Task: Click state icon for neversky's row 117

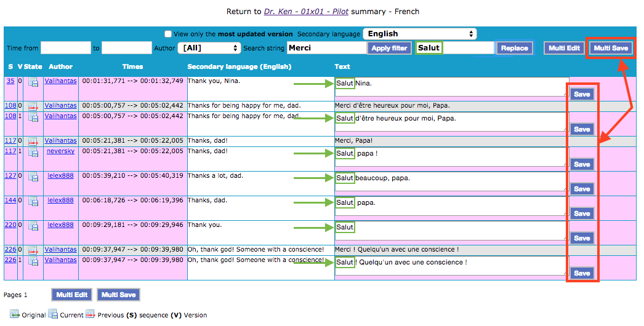Action: tap(33, 152)
